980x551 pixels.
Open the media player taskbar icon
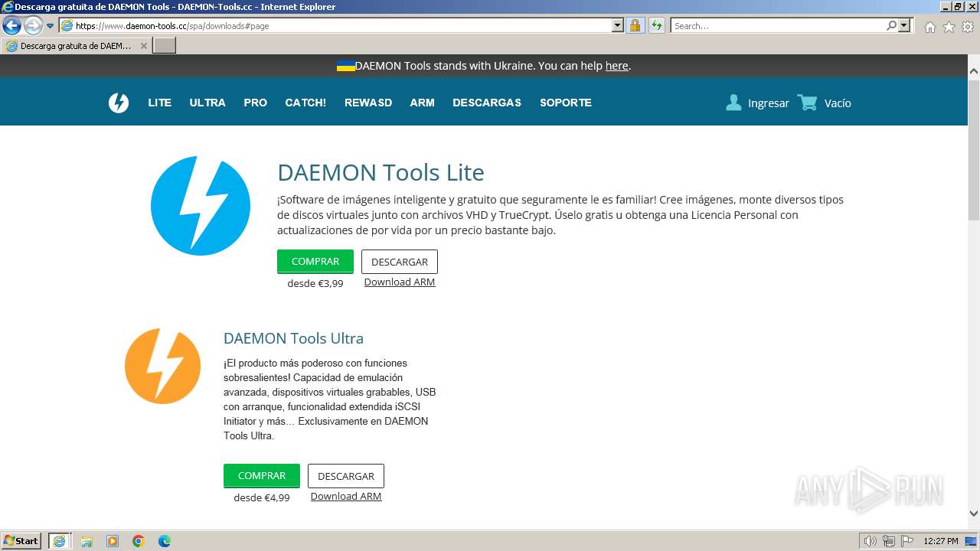(113, 541)
